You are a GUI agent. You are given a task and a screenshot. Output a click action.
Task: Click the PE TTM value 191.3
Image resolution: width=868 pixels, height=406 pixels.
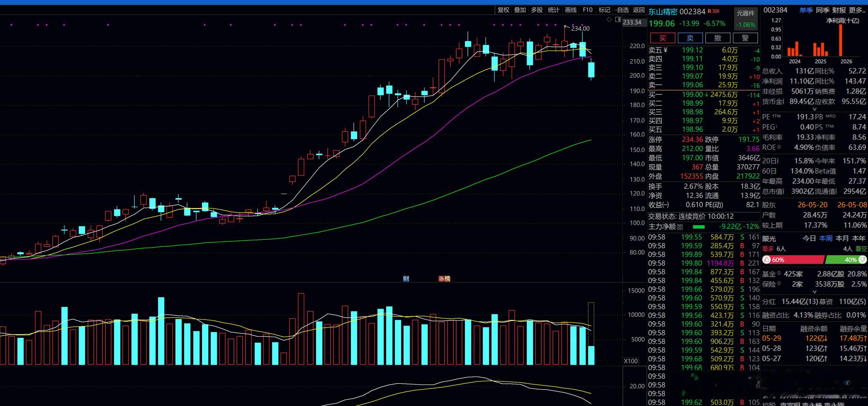(805, 117)
